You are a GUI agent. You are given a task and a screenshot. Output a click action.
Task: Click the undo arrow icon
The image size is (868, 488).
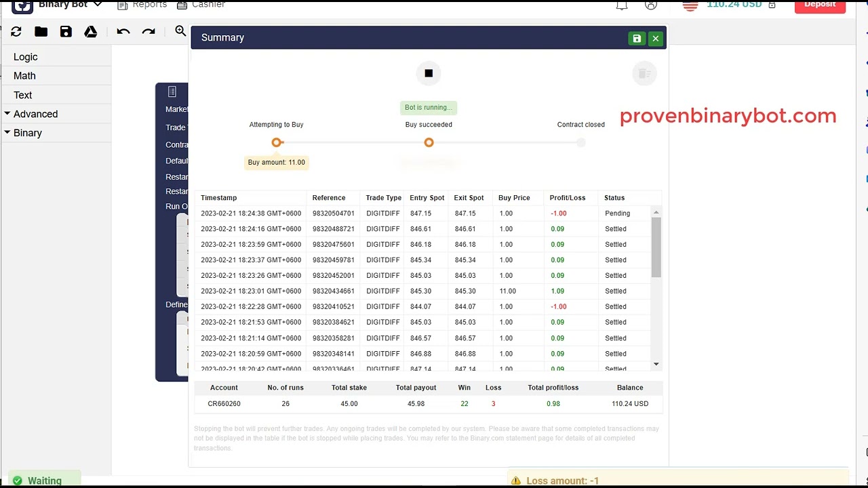(x=123, y=32)
